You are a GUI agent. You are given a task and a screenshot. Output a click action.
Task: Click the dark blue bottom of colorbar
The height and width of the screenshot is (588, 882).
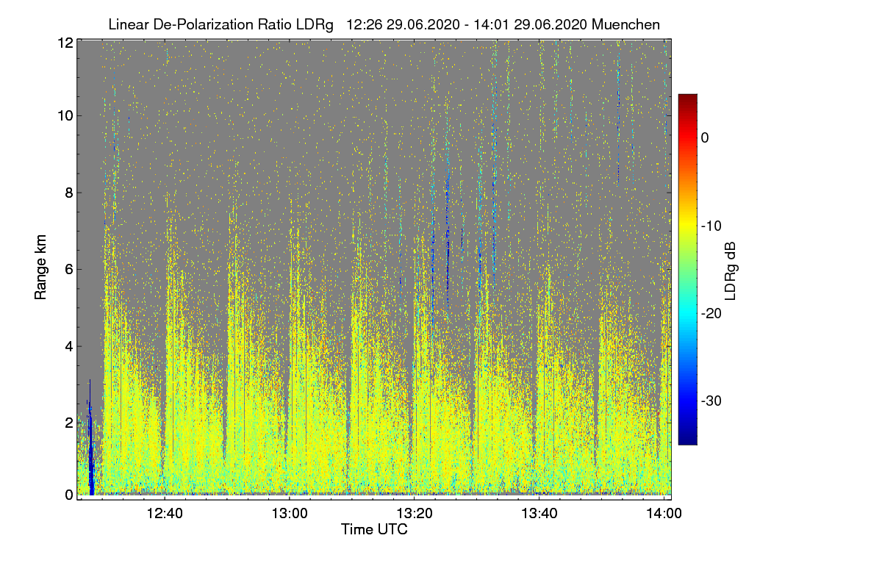pyautogui.click(x=687, y=439)
